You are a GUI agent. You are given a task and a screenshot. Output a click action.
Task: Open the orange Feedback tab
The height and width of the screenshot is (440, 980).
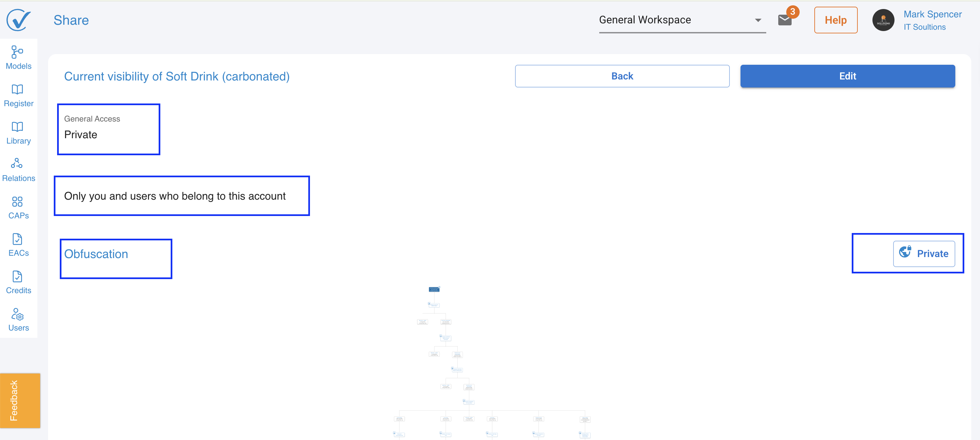click(20, 401)
